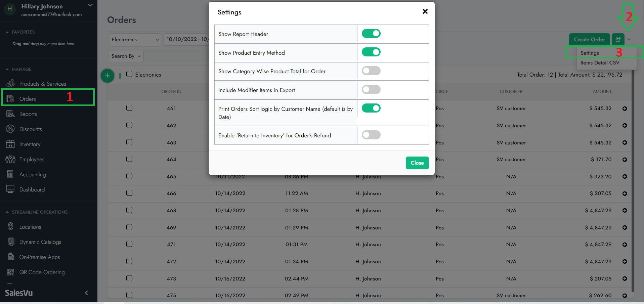Collapse the sidebar with the chevron arrow
The width and height of the screenshot is (644, 304).
point(86,293)
